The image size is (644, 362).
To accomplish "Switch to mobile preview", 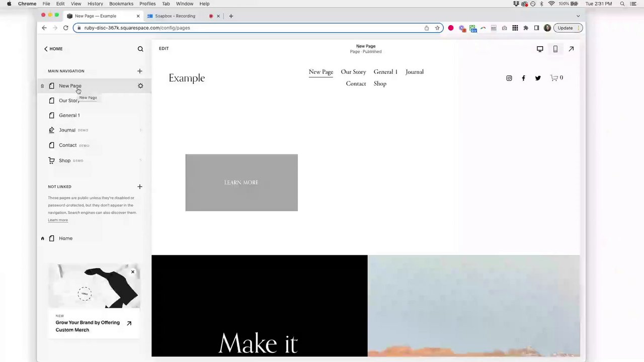I will [x=555, y=49].
